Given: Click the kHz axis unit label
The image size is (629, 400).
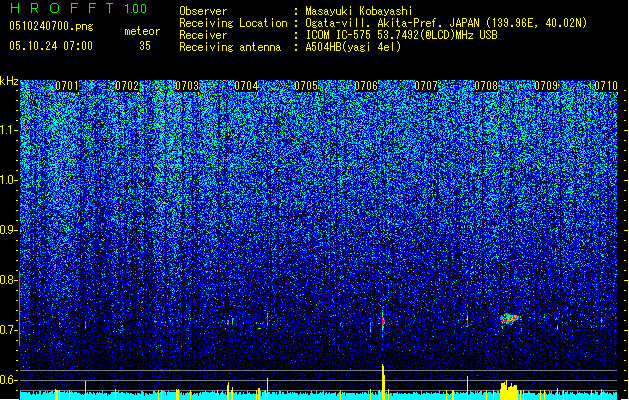Looking at the screenshot, I should point(9,81).
